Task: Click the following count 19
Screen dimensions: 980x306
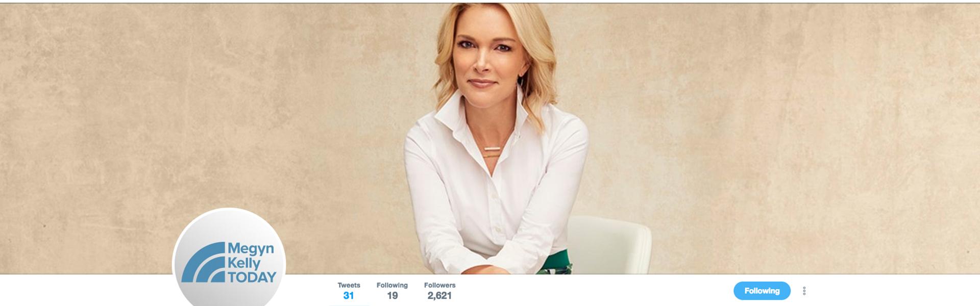Action: coord(392,296)
